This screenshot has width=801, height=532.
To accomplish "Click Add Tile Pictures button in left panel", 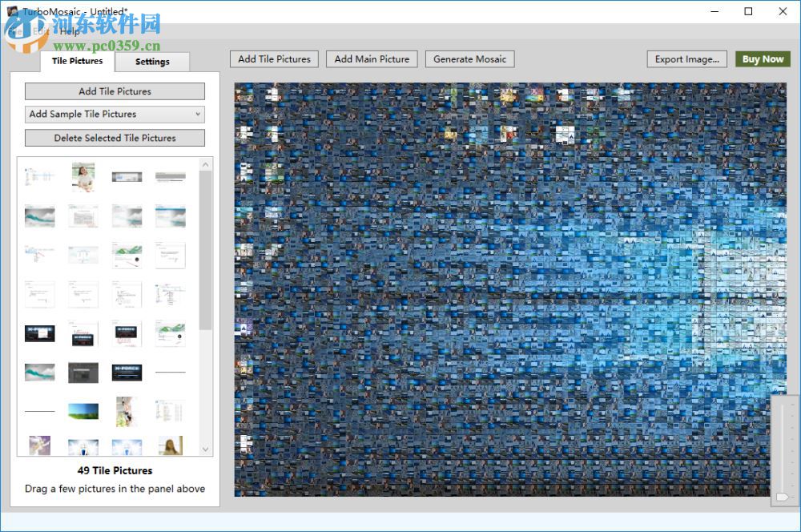I will pos(115,91).
